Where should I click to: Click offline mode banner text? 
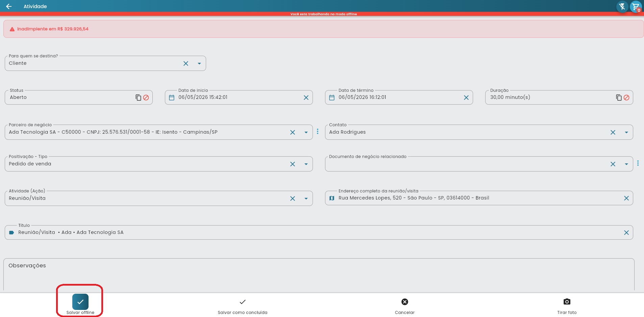[x=324, y=14]
